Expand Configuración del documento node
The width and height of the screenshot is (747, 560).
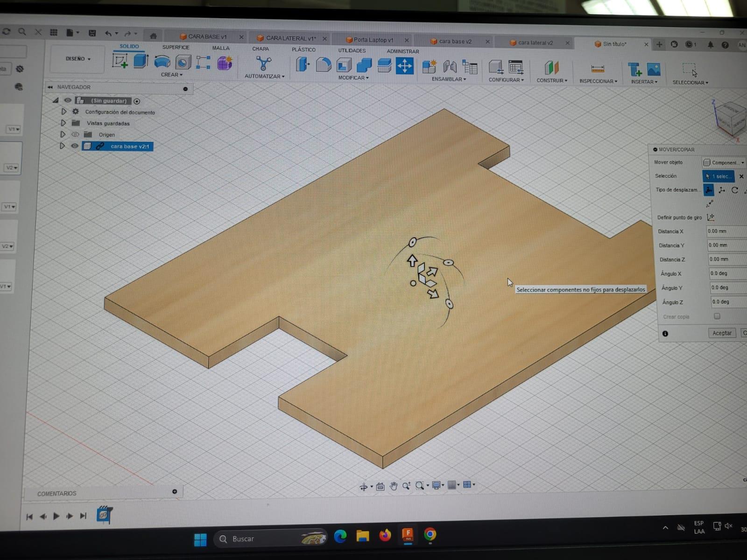tap(64, 112)
